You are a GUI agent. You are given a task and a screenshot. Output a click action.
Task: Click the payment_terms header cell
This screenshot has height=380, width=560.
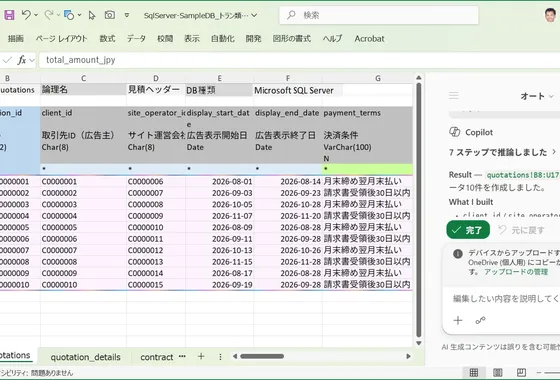(368, 113)
